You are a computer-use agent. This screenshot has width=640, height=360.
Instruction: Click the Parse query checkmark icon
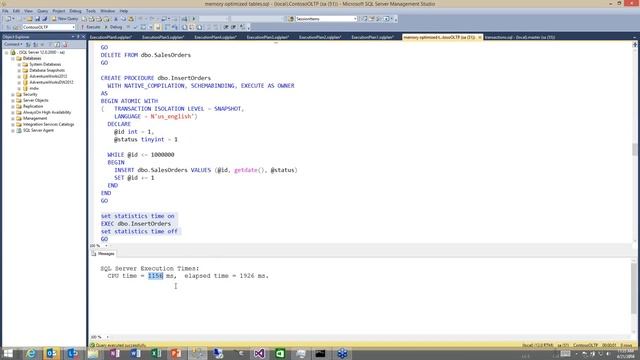(x=136, y=27)
